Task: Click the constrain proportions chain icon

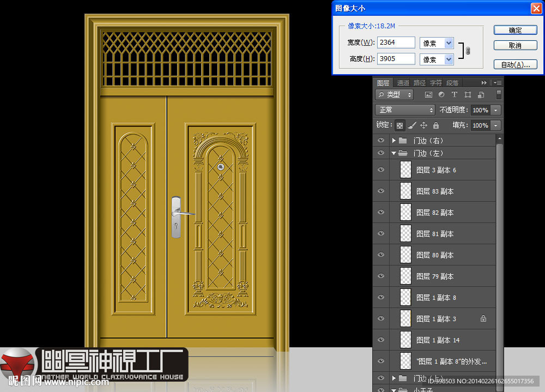Action: [468, 51]
